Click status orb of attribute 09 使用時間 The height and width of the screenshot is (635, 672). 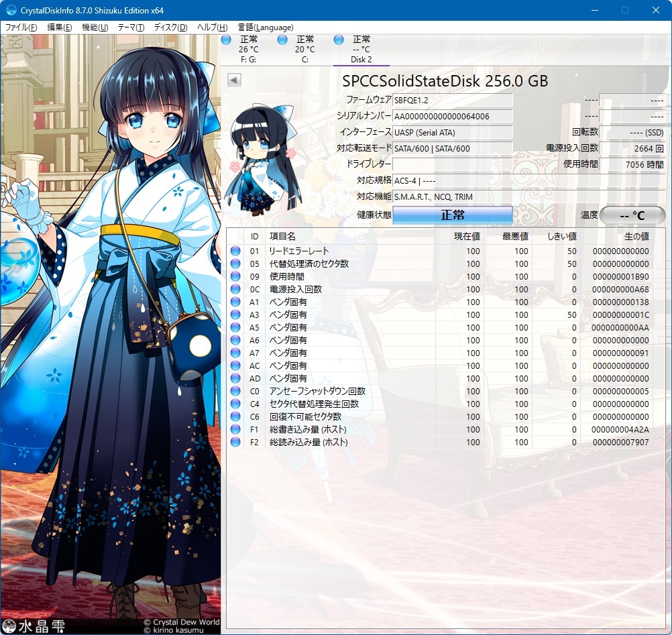235,277
